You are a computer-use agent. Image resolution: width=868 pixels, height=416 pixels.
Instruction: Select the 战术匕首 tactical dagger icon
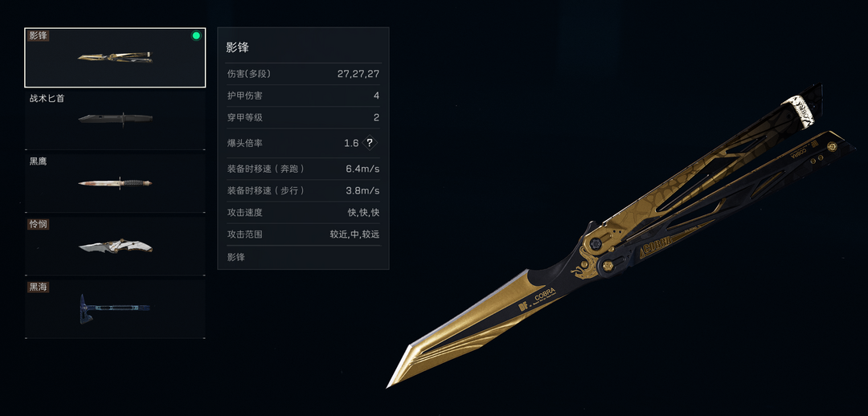click(x=115, y=119)
